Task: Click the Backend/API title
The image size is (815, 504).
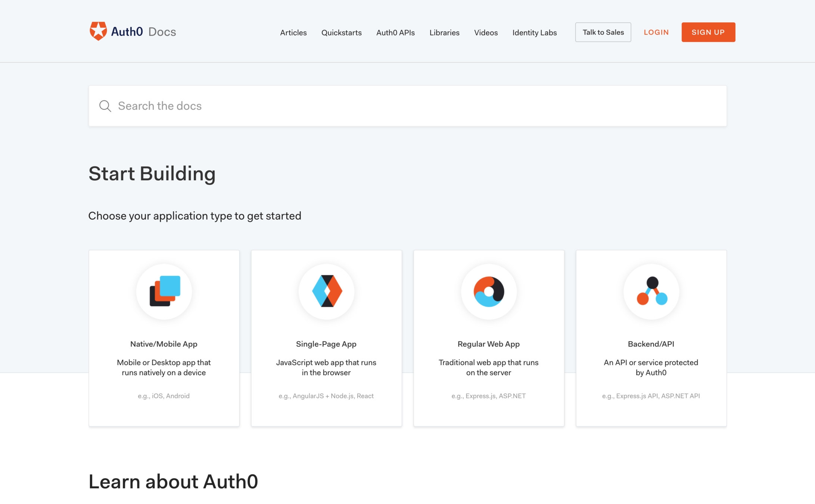Action: (651, 344)
